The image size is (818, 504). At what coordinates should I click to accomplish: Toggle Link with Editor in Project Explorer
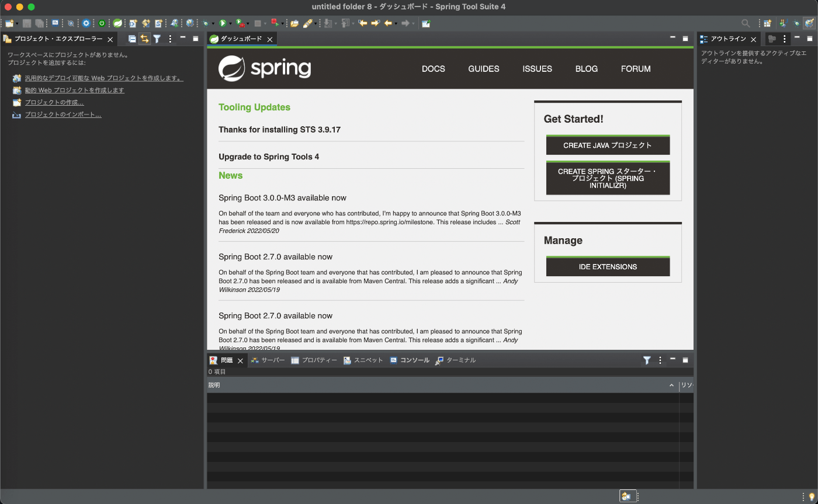pos(144,39)
